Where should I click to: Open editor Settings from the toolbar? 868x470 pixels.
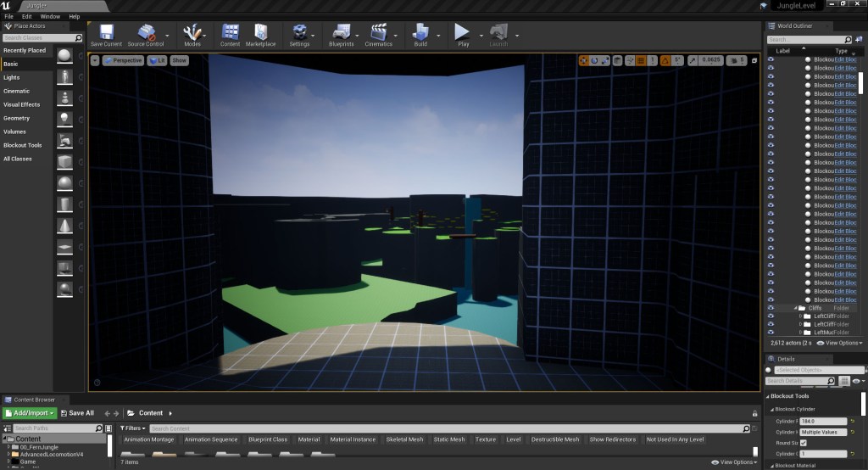coord(299,34)
